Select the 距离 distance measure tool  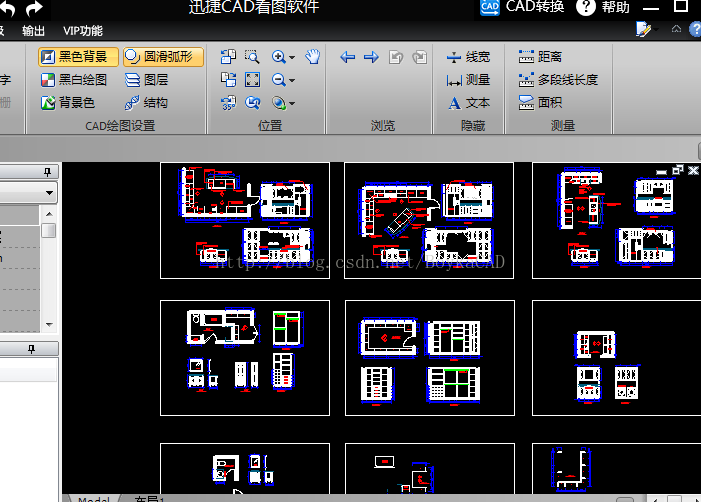[x=540, y=57]
